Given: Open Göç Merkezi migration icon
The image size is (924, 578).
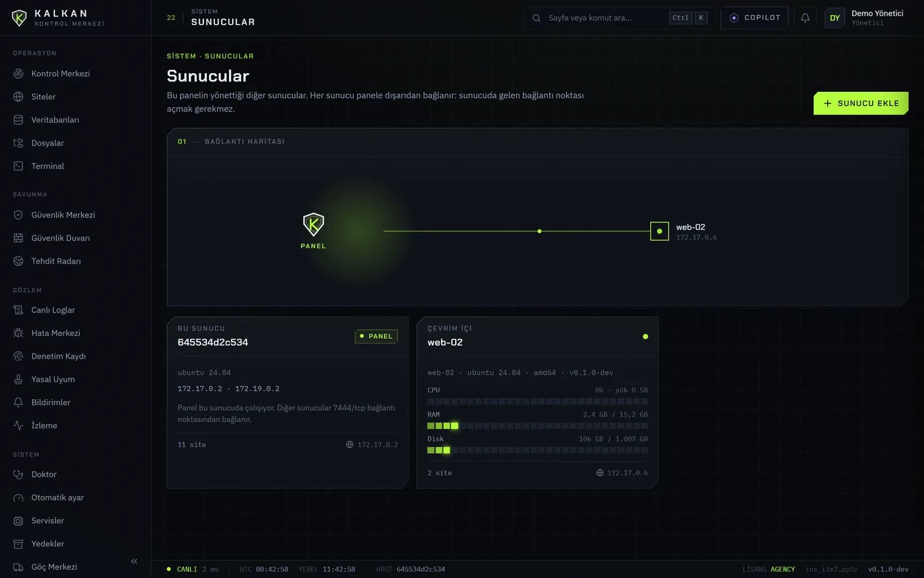Looking at the screenshot, I should point(18,567).
